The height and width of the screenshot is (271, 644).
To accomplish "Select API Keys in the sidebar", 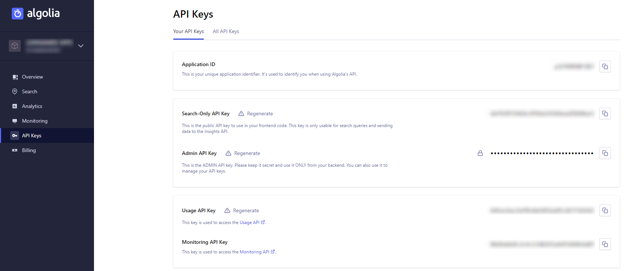I will [x=47, y=135].
